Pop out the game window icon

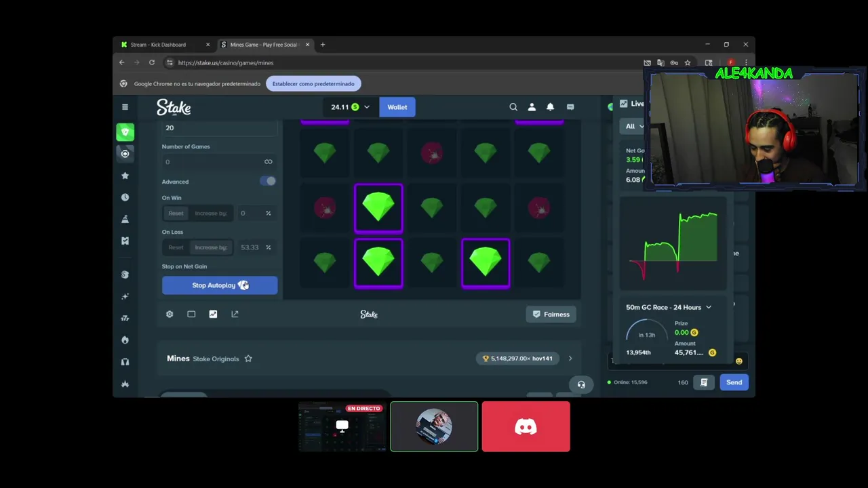[x=235, y=314]
